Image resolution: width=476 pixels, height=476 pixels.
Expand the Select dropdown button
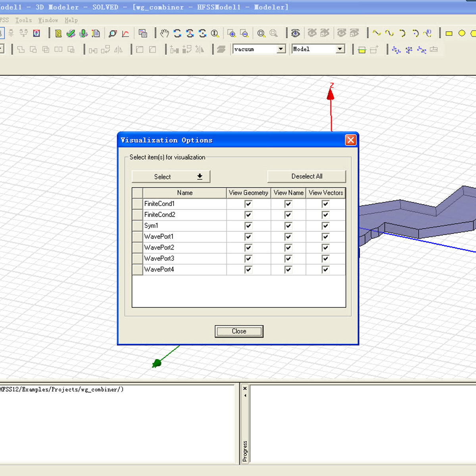(171, 177)
